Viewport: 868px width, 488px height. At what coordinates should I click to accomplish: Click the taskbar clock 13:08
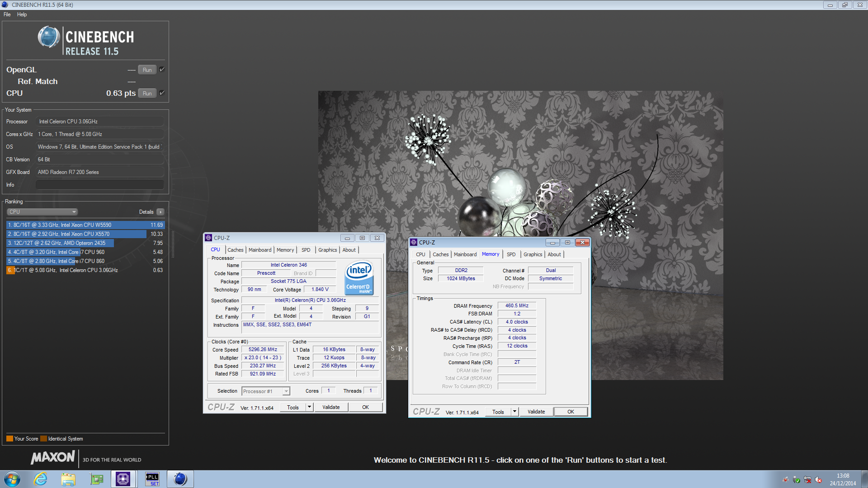843,476
